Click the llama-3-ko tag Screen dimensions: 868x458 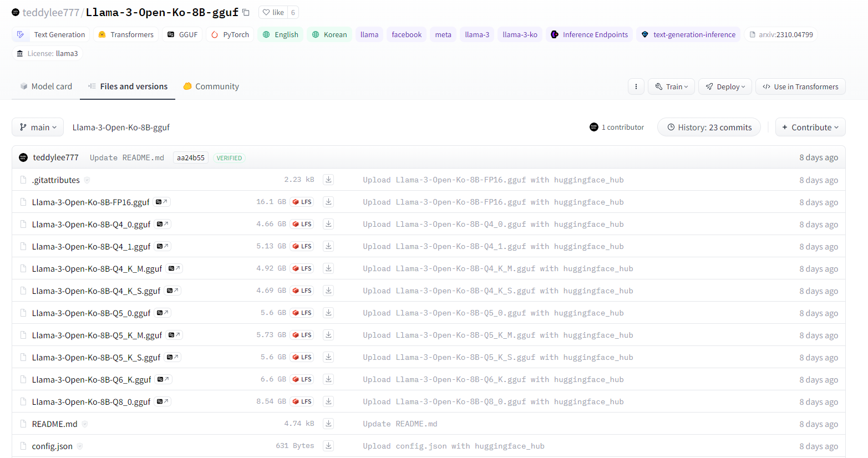(x=520, y=34)
